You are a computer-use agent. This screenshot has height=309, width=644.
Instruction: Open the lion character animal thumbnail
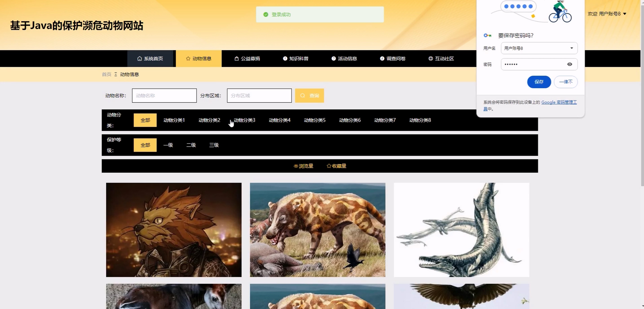coord(174,230)
